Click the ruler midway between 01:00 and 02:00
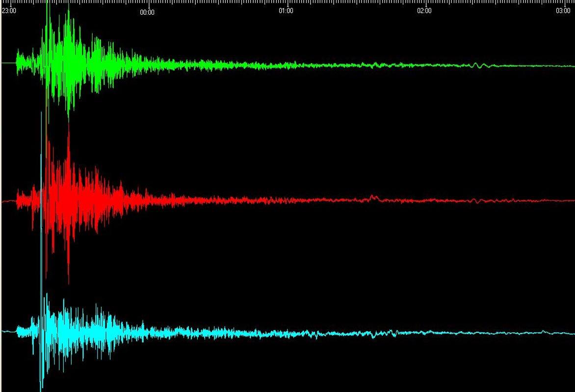Image resolution: width=575 pixels, height=392 pixels. (355, 3)
